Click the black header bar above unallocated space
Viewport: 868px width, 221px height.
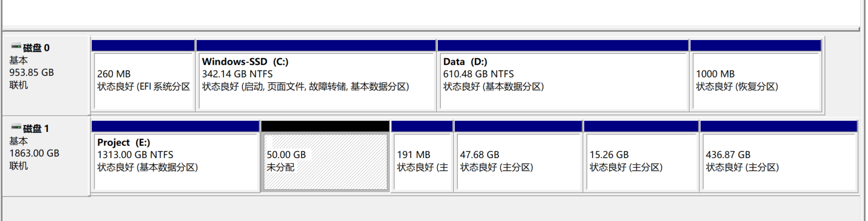pos(325,126)
